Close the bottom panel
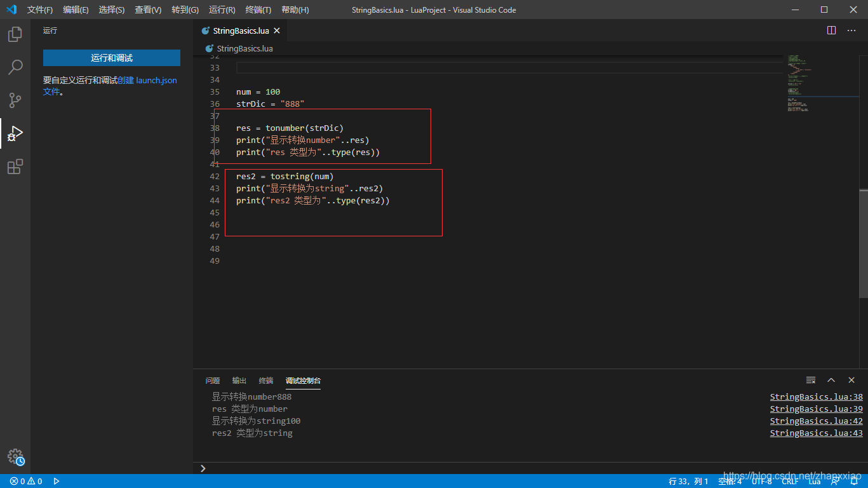 click(x=851, y=380)
